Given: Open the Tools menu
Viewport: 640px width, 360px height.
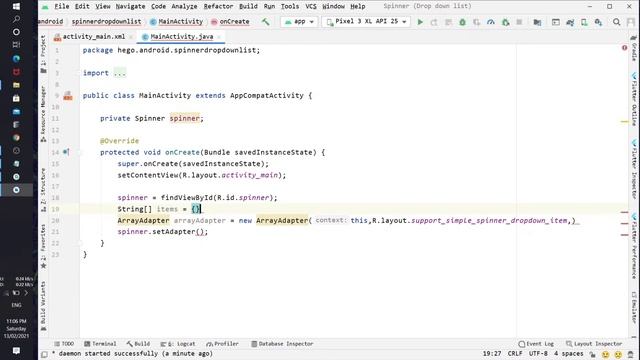Looking at the screenshot, I should pyautogui.click(x=290, y=6).
